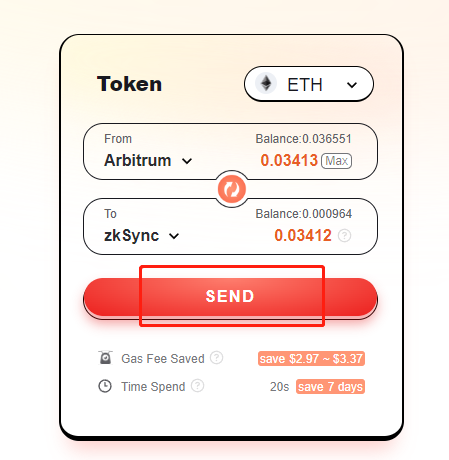449x460 pixels.
Task: Click the save 7 days badge
Action: tap(330, 387)
